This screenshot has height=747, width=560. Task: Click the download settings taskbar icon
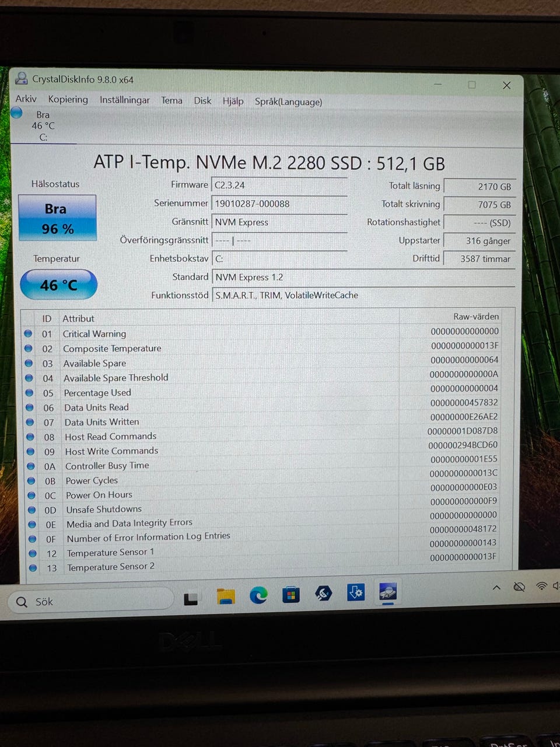coord(355,593)
